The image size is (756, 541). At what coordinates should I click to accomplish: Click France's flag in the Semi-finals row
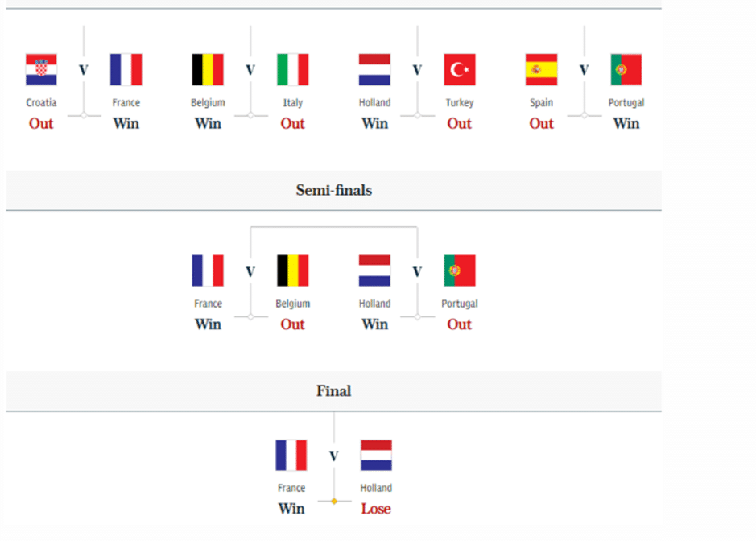click(x=208, y=270)
